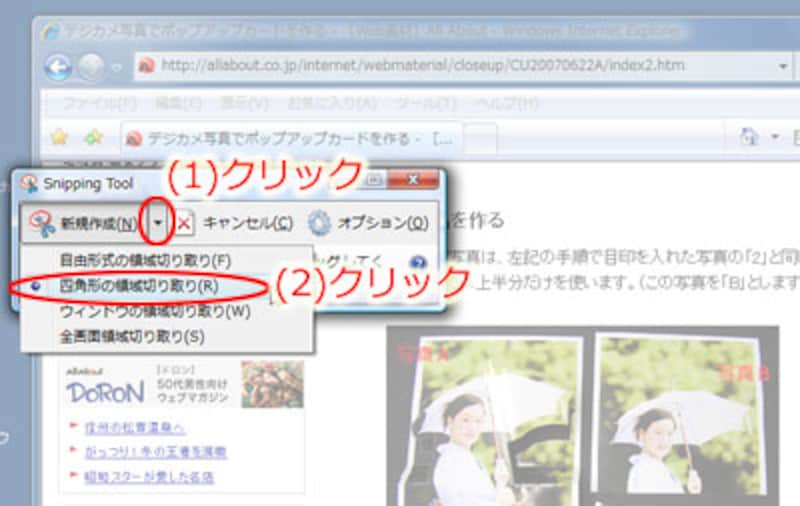
Task: Expand the address bar history dropdown
Action: (x=783, y=66)
